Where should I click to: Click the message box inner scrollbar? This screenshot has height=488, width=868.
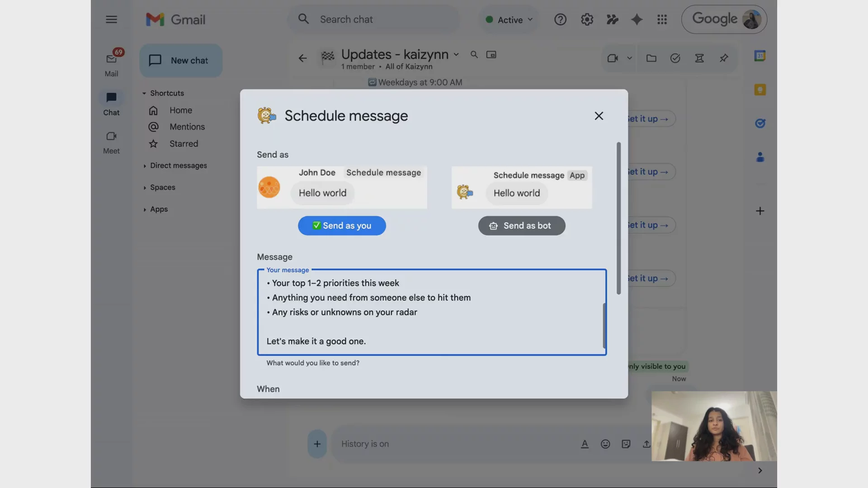[x=604, y=325]
